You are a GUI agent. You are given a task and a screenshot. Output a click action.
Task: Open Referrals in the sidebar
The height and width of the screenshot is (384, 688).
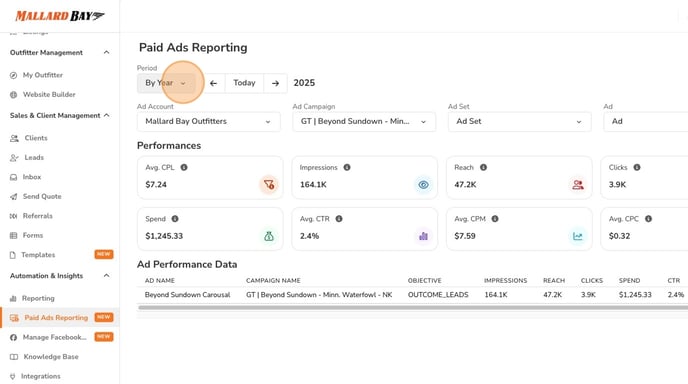click(37, 216)
